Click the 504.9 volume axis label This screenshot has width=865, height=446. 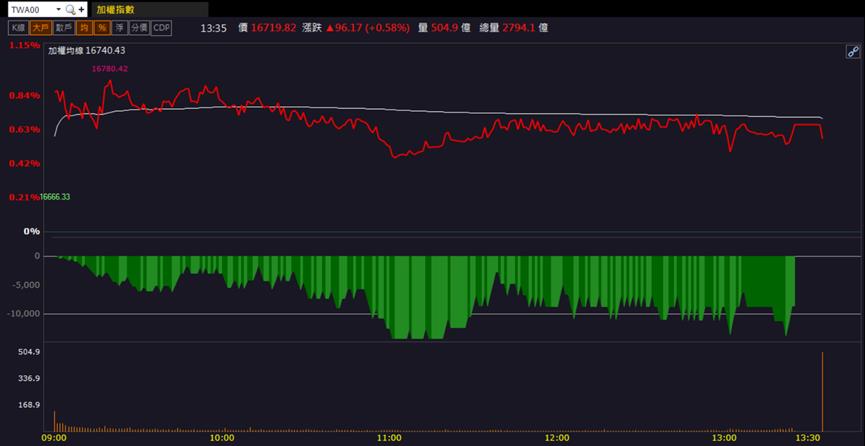[29, 352]
